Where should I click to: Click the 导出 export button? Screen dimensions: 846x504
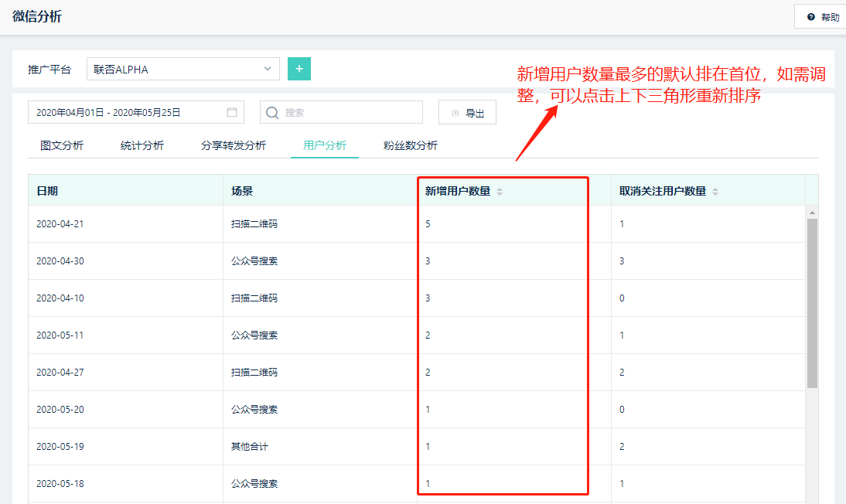[467, 113]
